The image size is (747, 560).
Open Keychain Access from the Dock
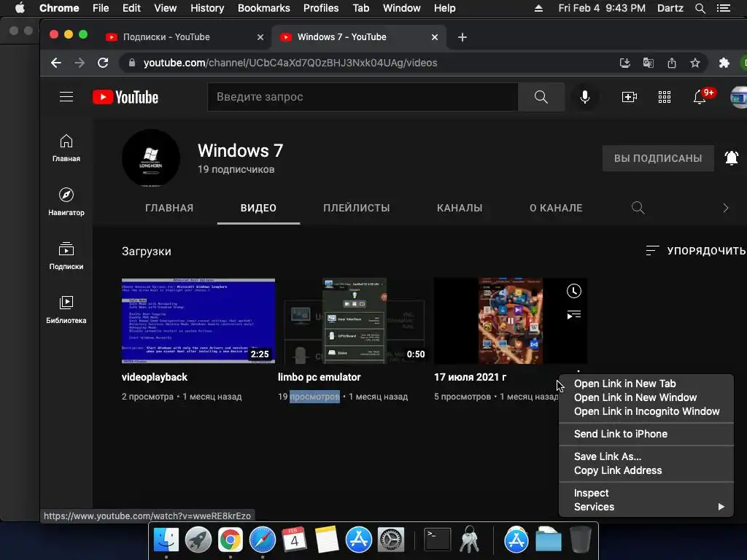469,540
